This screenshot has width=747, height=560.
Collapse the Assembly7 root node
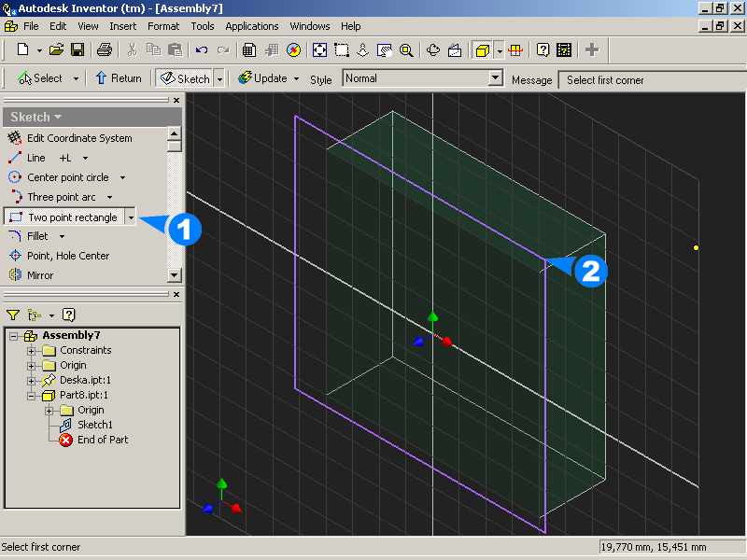coord(13,336)
